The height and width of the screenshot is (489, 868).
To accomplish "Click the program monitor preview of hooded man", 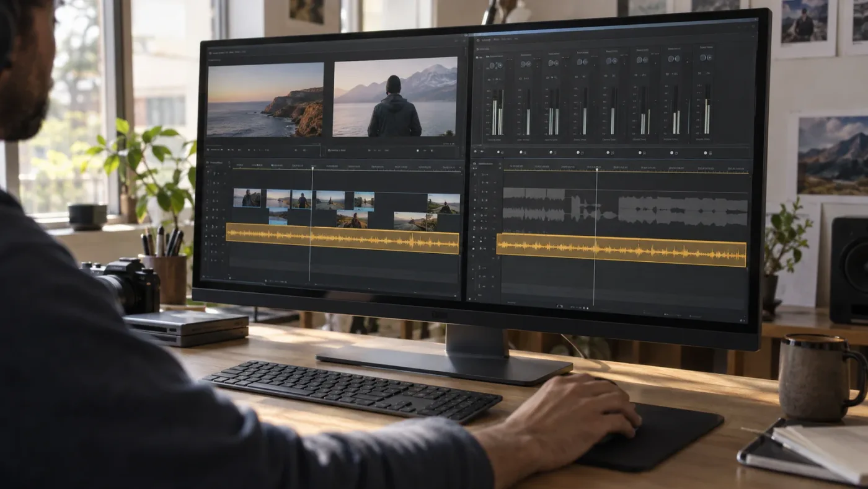I will pos(396,97).
